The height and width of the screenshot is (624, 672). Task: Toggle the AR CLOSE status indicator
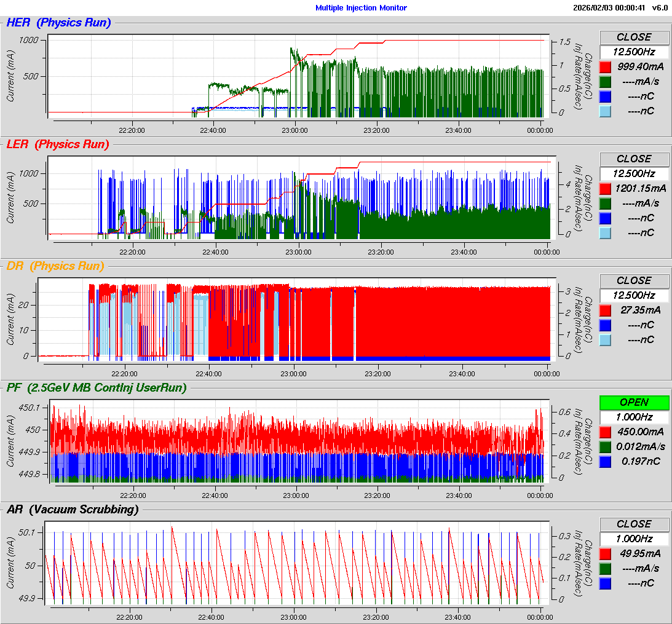[634, 524]
